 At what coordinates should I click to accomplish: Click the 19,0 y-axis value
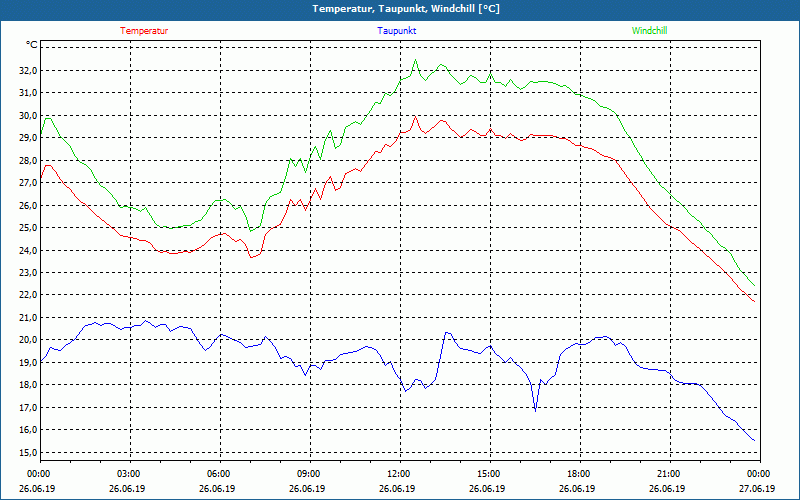pyautogui.click(x=28, y=362)
